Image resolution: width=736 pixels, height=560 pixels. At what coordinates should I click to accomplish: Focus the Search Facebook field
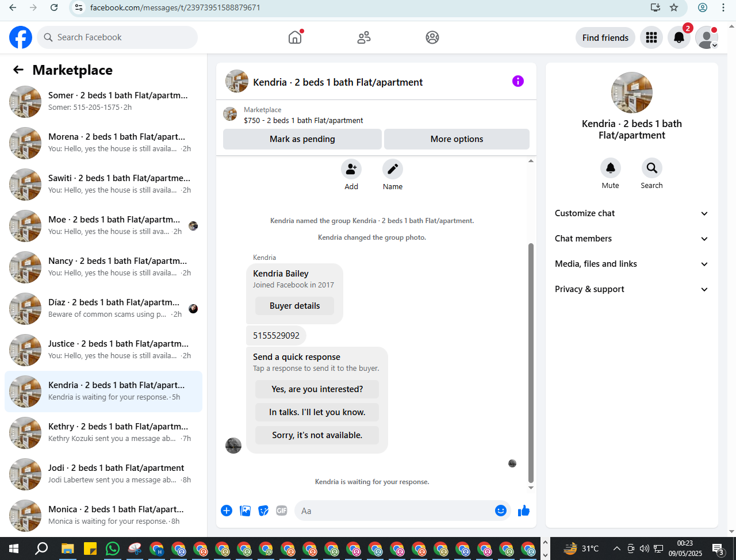(117, 37)
